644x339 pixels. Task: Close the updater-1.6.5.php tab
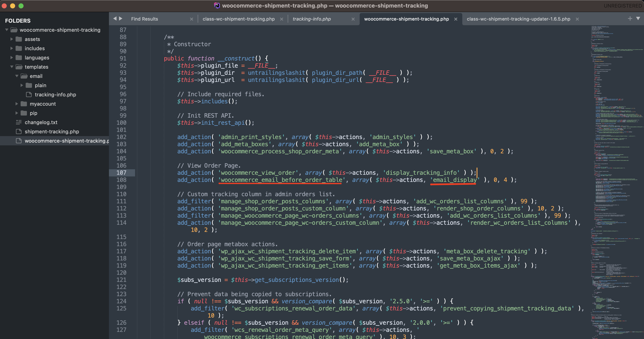coord(577,19)
